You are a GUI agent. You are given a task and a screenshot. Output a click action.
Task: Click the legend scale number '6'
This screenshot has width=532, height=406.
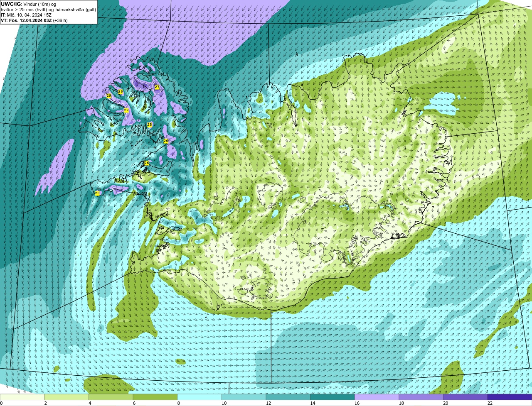click(134, 403)
